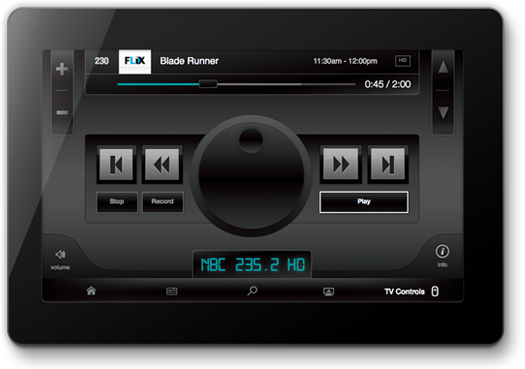Decrease with the minus button

62,113
